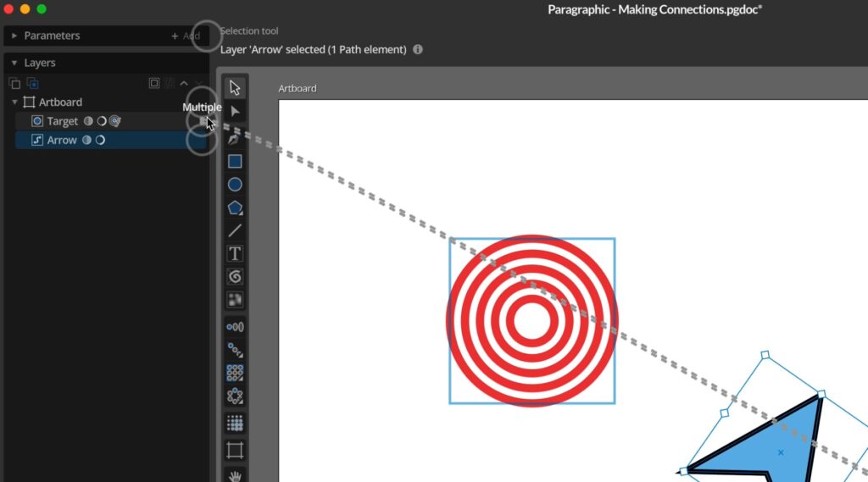
Task: Activate the Line tool
Action: [x=235, y=230]
